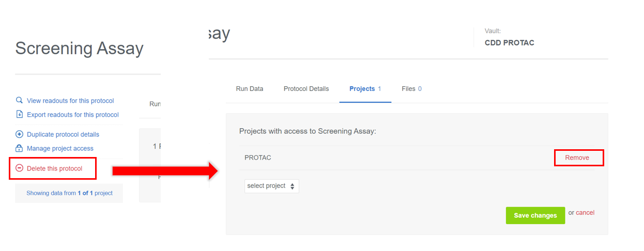
Task: Choose Duplicate protocol details link
Action: pyautogui.click(x=63, y=134)
